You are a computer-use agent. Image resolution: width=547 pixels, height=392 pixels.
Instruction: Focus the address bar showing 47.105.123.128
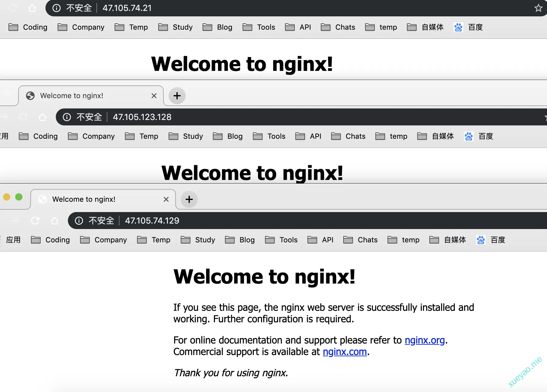coord(301,117)
